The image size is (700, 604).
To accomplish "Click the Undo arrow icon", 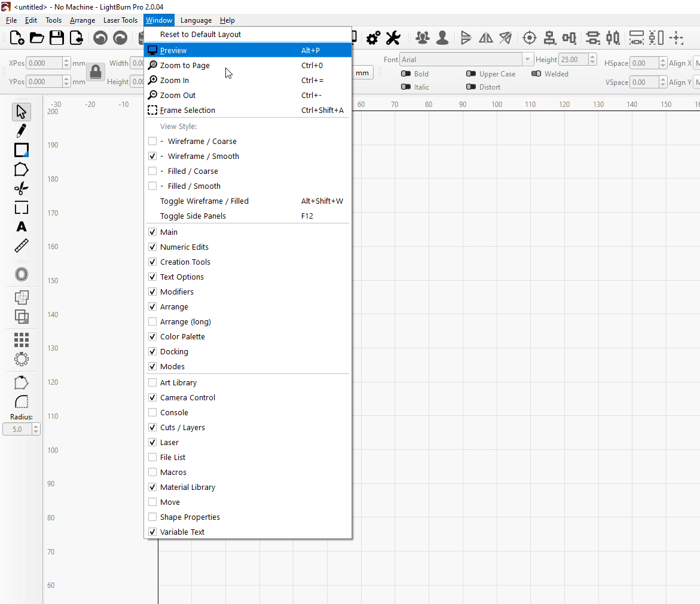I will (x=100, y=38).
